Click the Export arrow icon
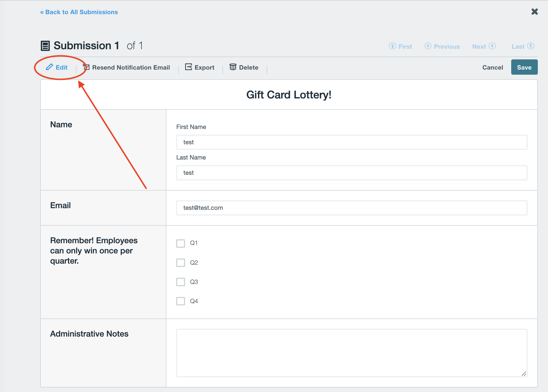 click(x=188, y=67)
